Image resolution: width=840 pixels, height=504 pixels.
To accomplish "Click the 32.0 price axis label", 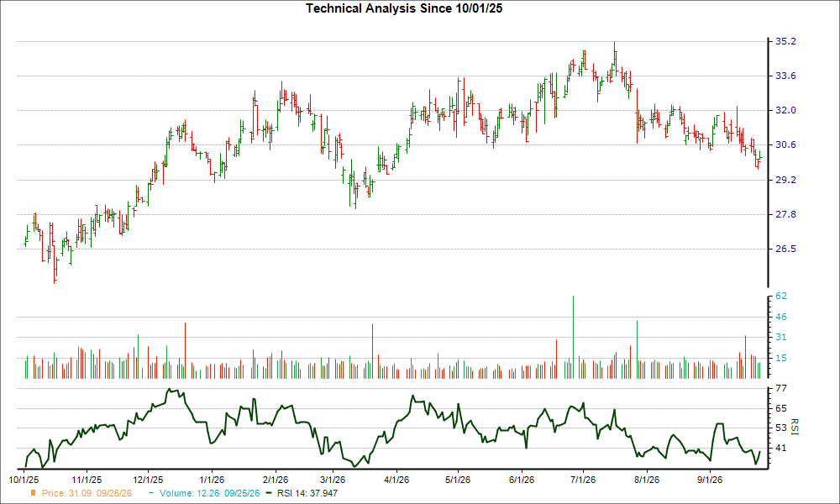I will click(786, 110).
